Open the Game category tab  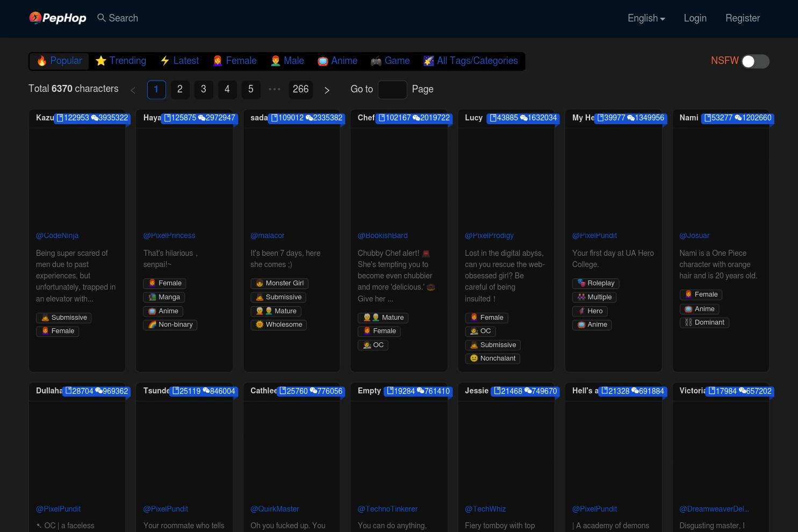pyautogui.click(x=390, y=61)
